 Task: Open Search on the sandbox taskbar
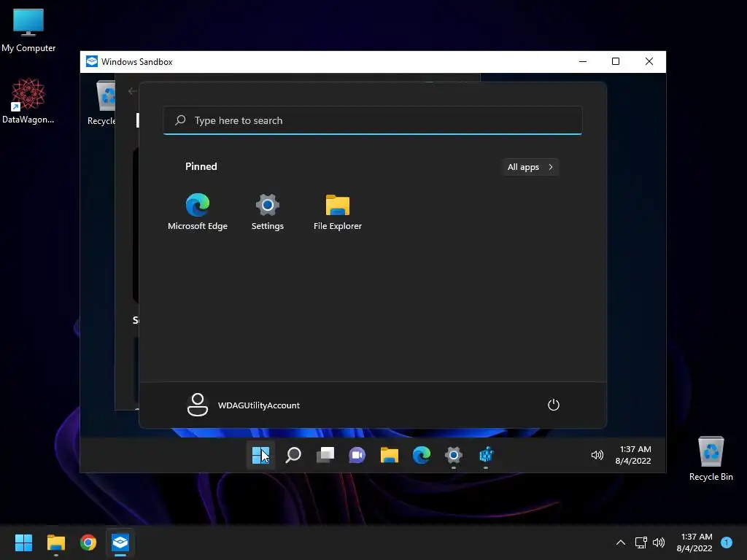point(293,455)
